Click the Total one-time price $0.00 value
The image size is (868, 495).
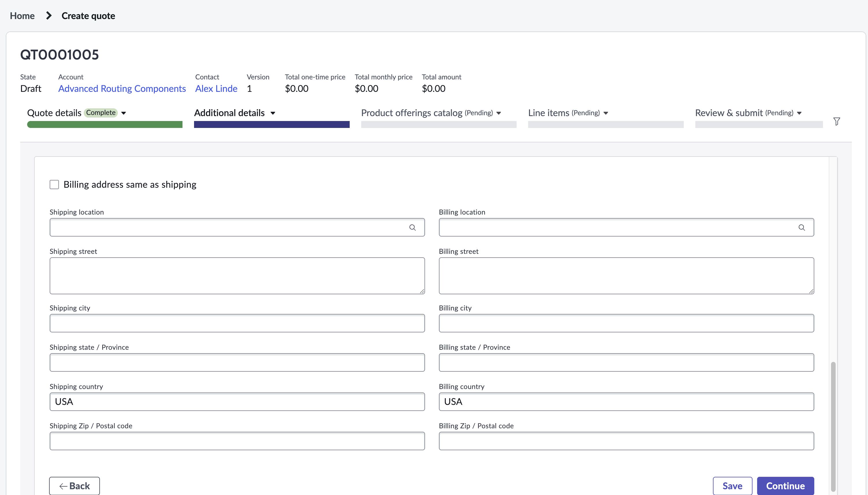click(296, 89)
